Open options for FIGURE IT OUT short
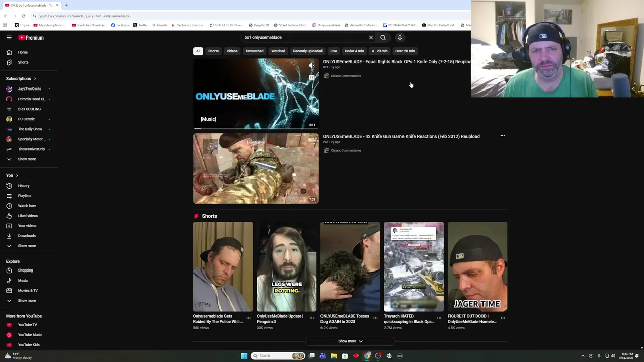The image size is (644, 362). click(503, 318)
